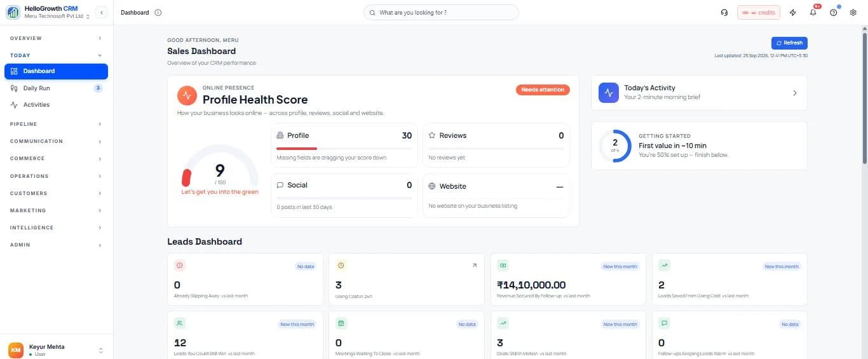Screen dimensions: 868x359
Task: Select Dashboard in the sidebar
Action: coord(56,71)
